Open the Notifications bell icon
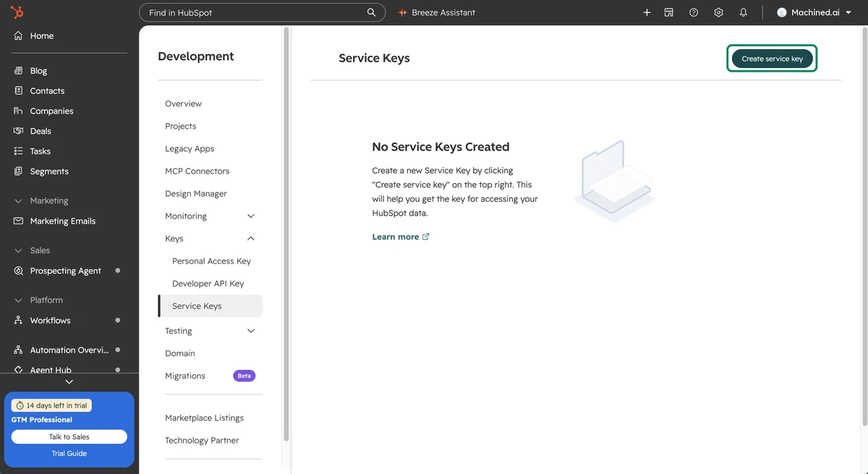 coord(744,12)
